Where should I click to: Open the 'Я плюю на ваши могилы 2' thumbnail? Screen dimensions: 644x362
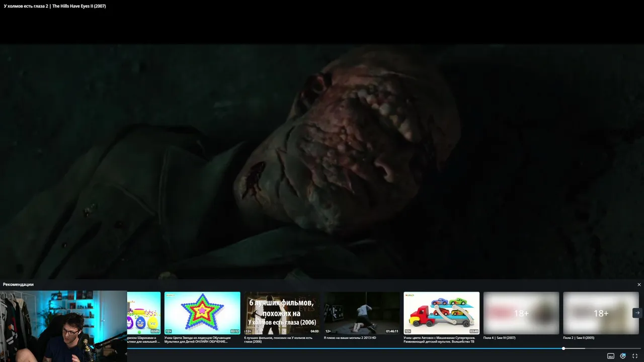pos(362,313)
